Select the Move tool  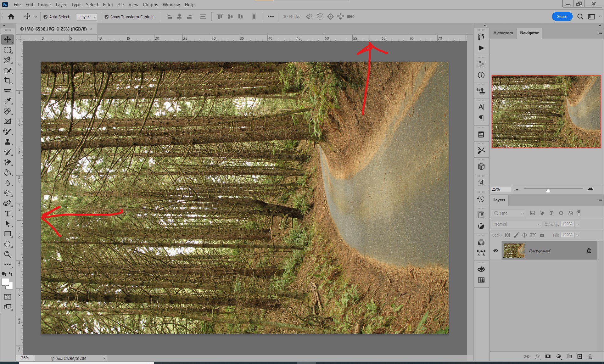click(8, 39)
